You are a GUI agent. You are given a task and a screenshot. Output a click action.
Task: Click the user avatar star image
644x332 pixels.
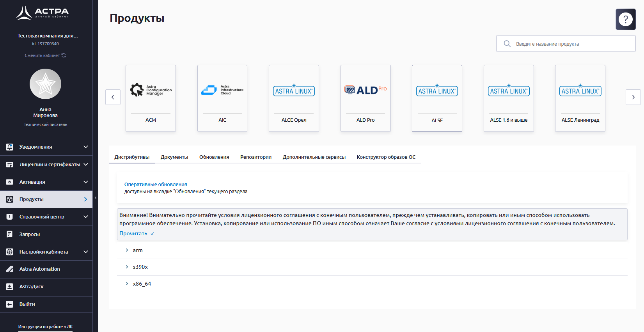tap(45, 84)
